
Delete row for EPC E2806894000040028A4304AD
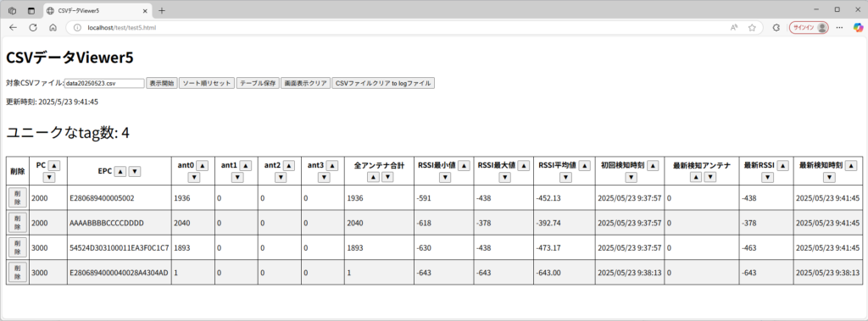(x=17, y=272)
